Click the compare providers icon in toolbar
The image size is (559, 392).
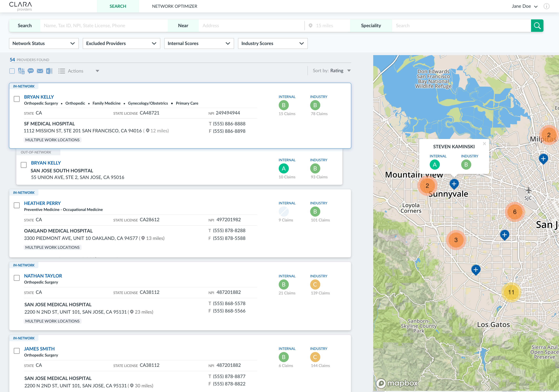[x=21, y=71]
